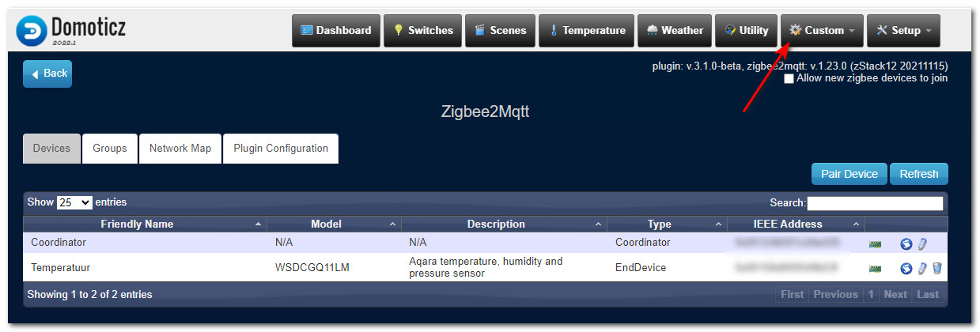Screen dimensions: 980x332
Task: Open the Show entries count dropdown
Action: click(x=74, y=202)
